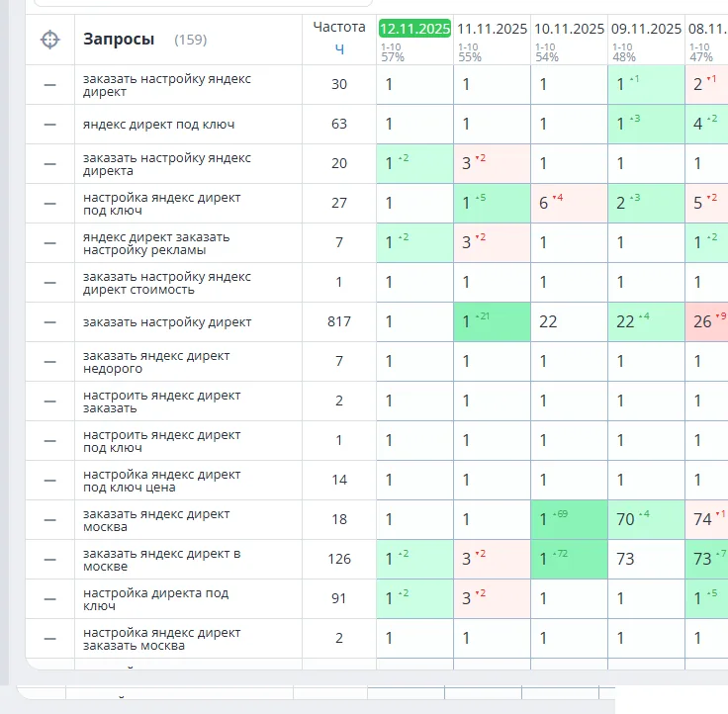The width and height of the screenshot is (728, 714).
Task: Click frequency value 27
Action: (339, 203)
